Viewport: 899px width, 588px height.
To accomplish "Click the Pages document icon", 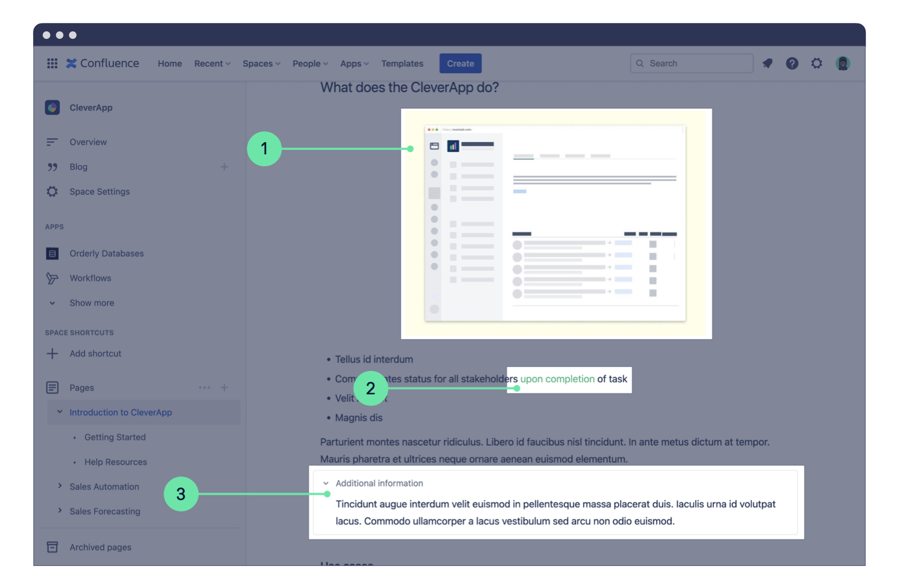I will pos(52,388).
